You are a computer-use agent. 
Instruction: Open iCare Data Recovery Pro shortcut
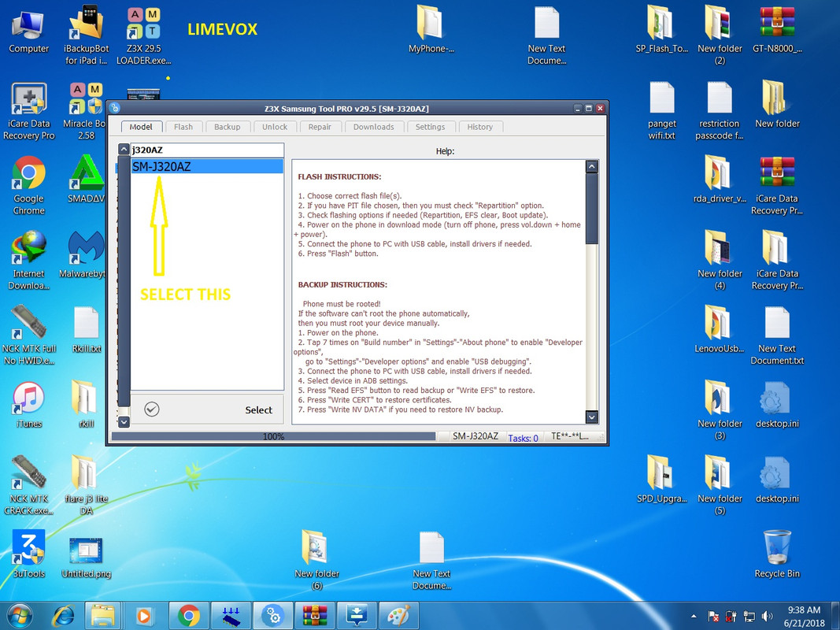pyautogui.click(x=29, y=111)
